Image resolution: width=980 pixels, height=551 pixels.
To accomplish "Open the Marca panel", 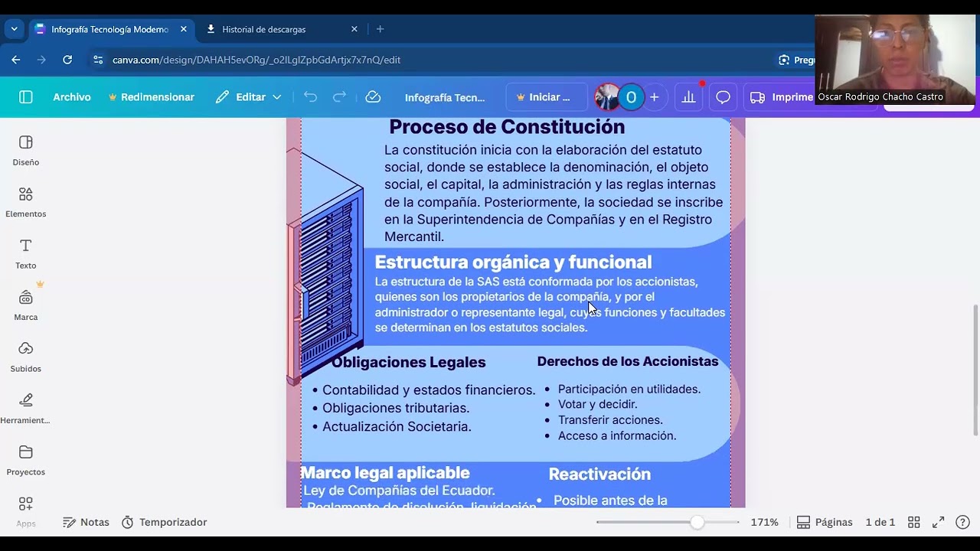I will pos(26,305).
